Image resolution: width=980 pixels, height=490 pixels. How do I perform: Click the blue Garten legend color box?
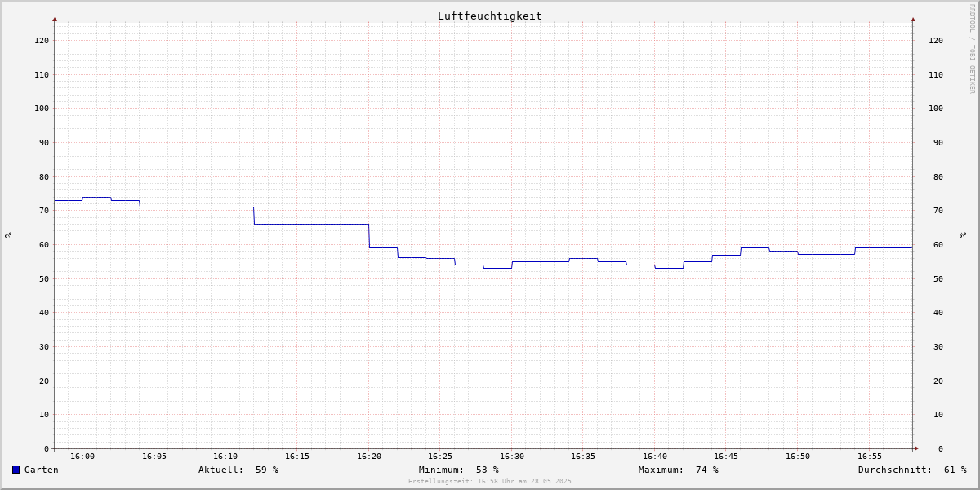point(16,470)
